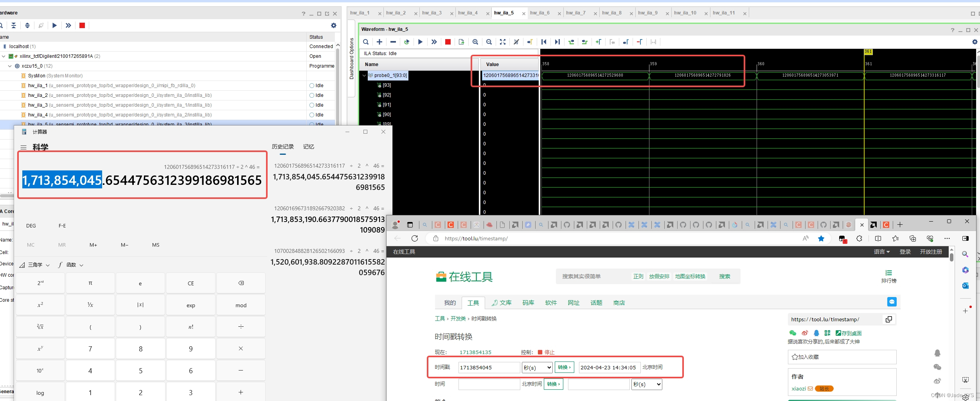Collapse probe0_1[93:0] signal group
The height and width of the screenshot is (401, 980).
click(365, 75)
